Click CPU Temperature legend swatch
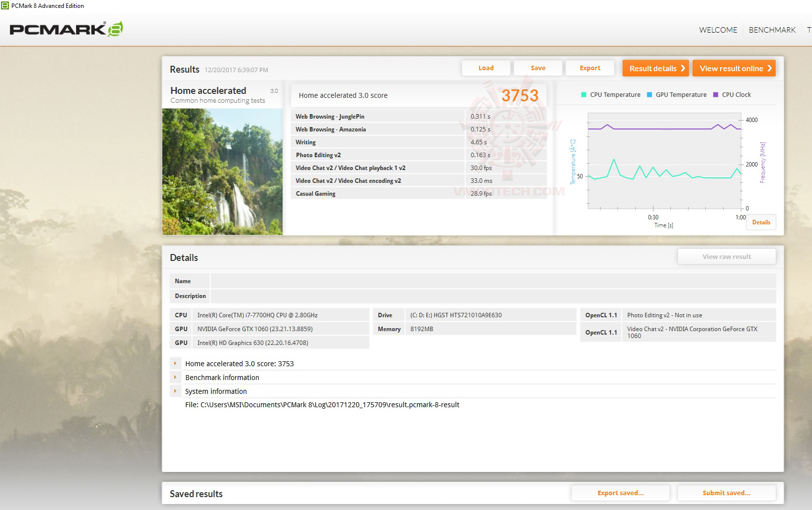Viewport: 812px width, 510px height. (x=584, y=95)
